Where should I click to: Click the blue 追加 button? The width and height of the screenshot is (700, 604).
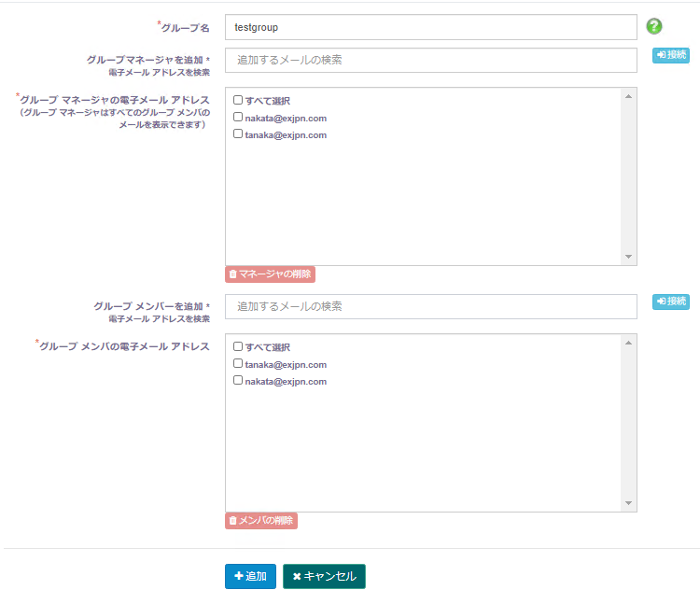(x=250, y=576)
